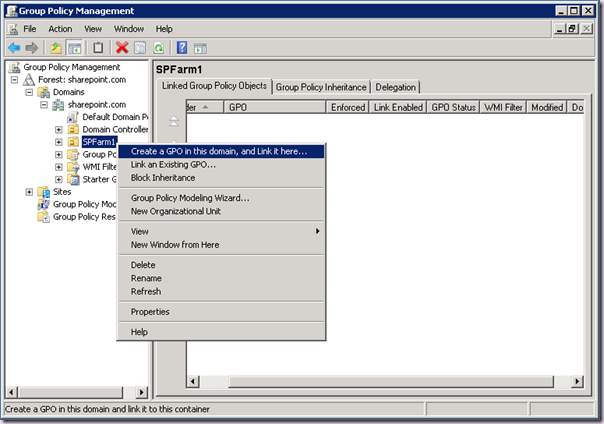Viewport: 604px width, 424px height.
Task: Select Delete in the context menu
Action: click(x=221, y=265)
